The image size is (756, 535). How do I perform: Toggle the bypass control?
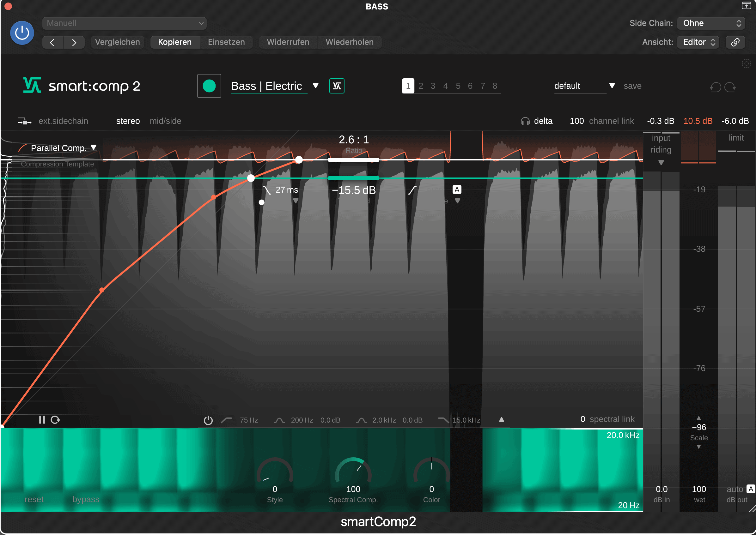pos(86,499)
